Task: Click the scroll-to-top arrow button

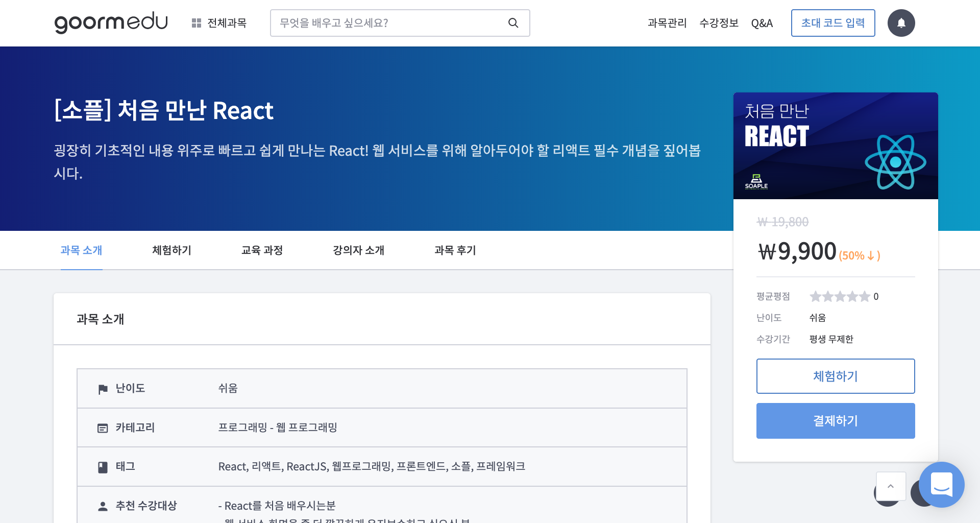Action: point(891,486)
